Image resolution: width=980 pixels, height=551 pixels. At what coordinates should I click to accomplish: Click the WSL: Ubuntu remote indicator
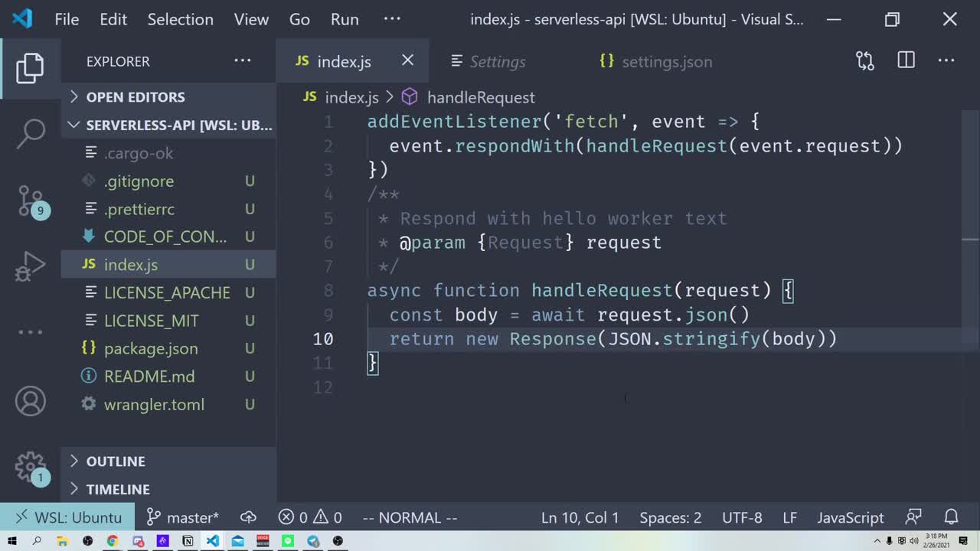[x=67, y=517]
